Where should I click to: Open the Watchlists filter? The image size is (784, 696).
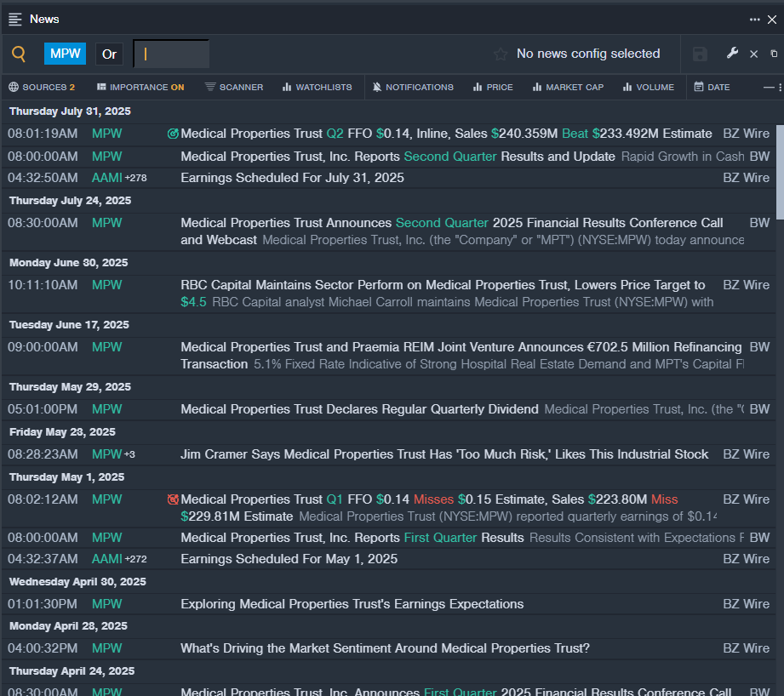point(317,88)
